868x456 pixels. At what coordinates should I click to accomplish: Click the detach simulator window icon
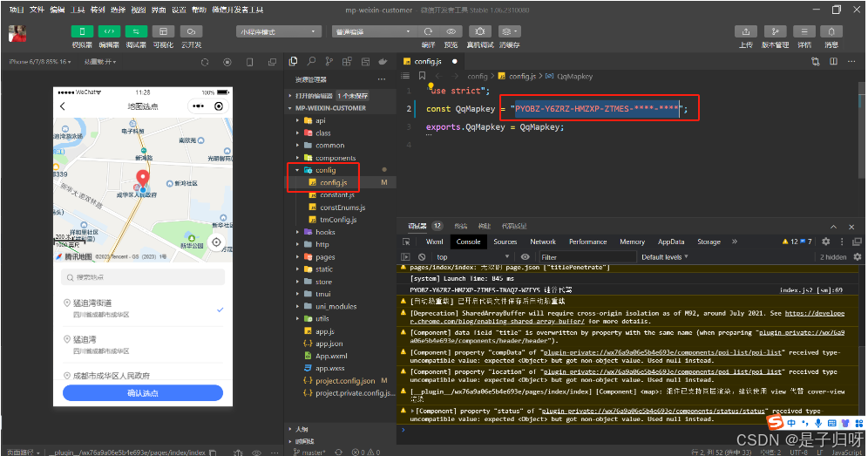272,62
